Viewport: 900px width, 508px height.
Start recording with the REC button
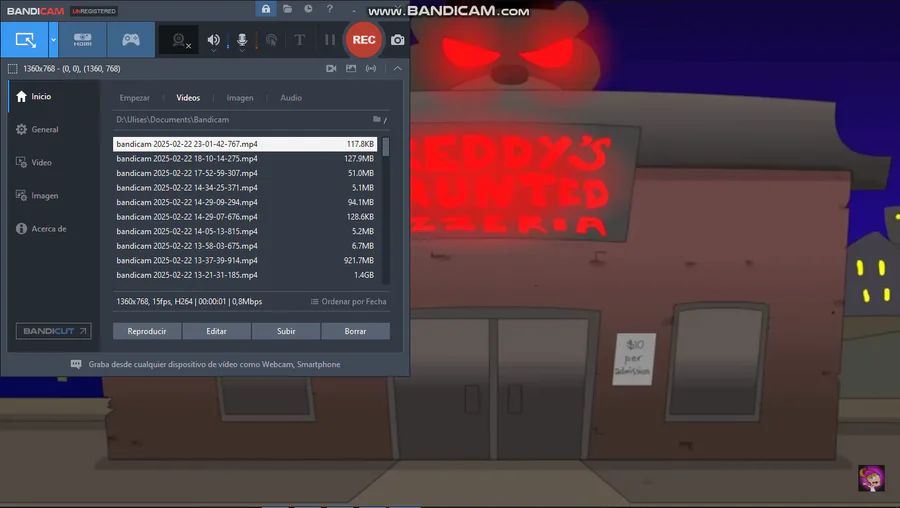click(x=364, y=40)
